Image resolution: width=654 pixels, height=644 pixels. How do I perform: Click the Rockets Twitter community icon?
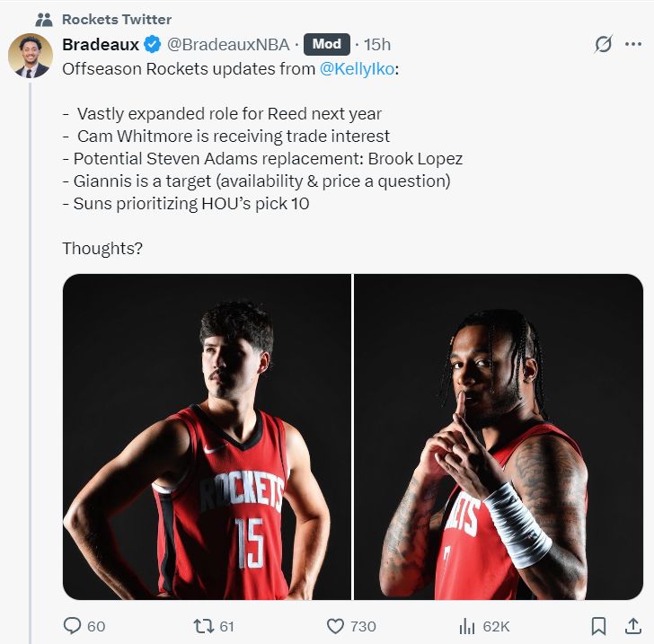tap(44, 20)
